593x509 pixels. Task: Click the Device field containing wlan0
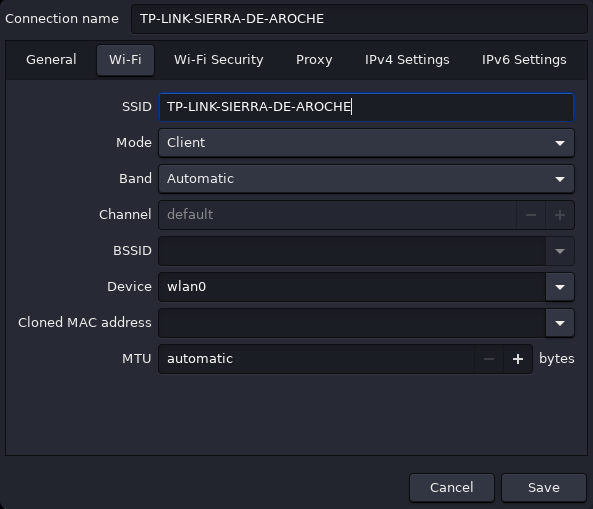352,287
